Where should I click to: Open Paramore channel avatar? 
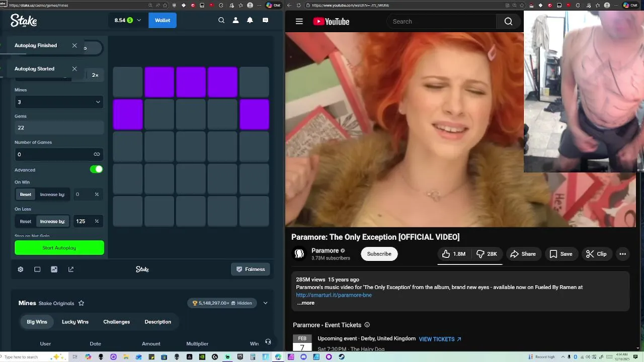click(299, 254)
